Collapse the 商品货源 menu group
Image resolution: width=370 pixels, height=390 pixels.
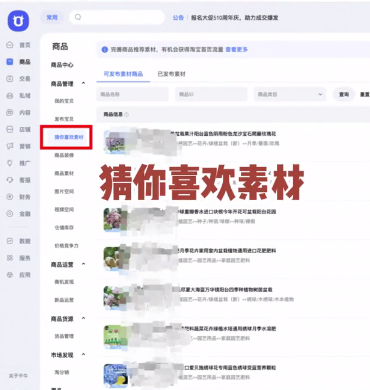(83, 318)
